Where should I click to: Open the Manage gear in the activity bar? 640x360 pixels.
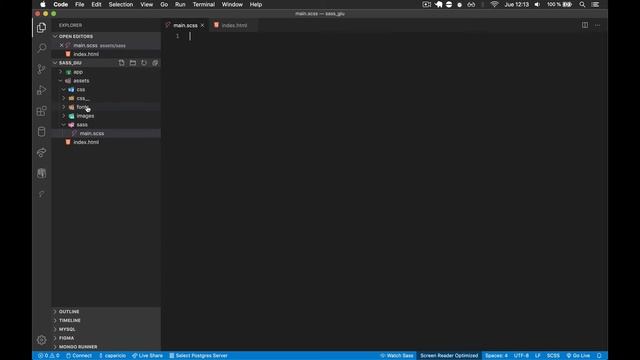click(41, 340)
